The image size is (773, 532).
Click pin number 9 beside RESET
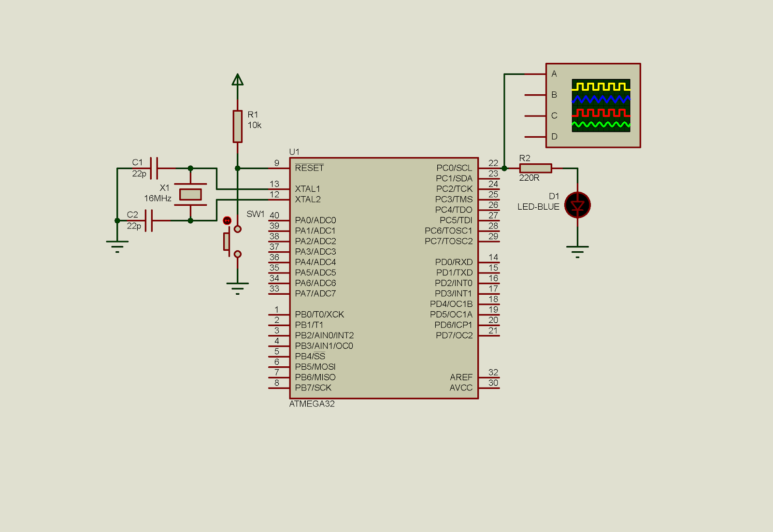click(277, 163)
